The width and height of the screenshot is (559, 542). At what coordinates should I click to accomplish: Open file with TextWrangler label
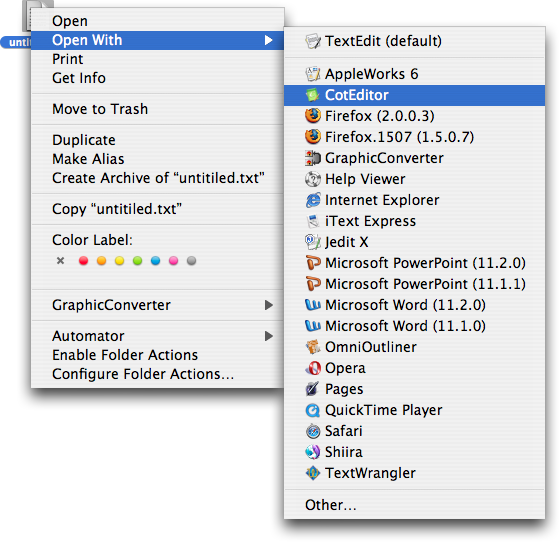(370, 473)
